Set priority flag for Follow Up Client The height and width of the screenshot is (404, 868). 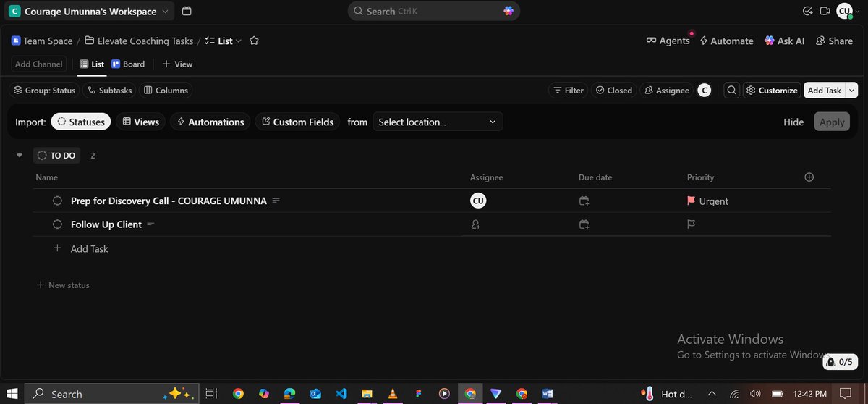691,224
